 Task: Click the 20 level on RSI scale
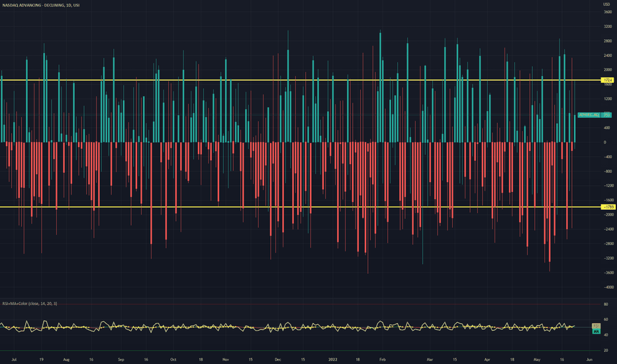point(606,350)
